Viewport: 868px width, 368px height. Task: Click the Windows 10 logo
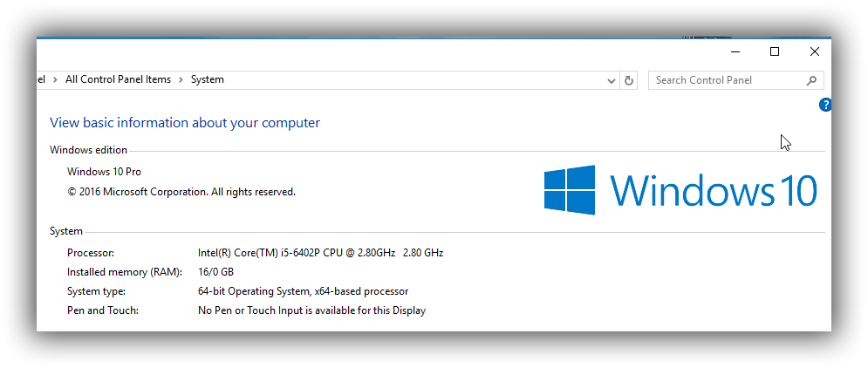coord(680,190)
